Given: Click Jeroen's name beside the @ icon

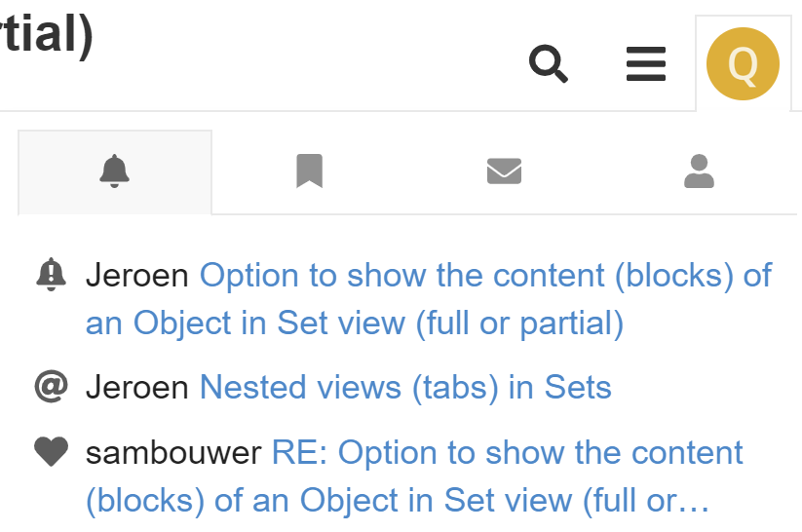Looking at the screenshot, I should click(137, 387).
